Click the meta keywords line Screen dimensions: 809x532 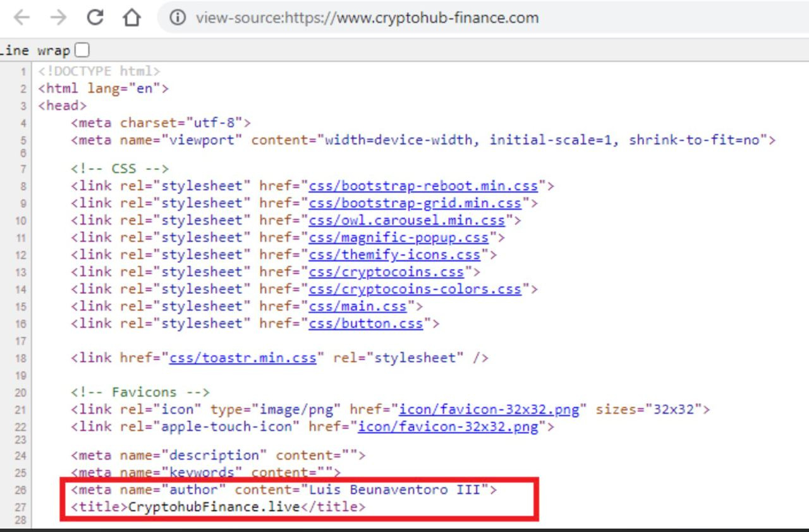(205, 472)
